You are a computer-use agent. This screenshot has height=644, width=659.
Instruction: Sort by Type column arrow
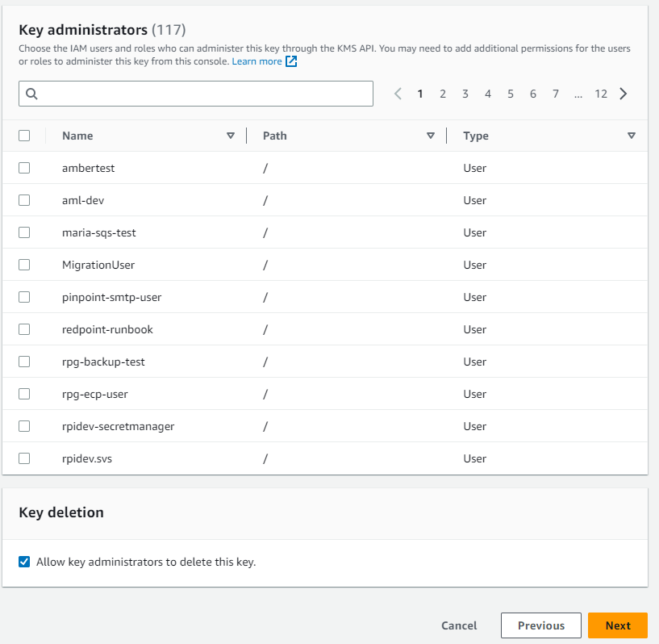tap(632, 136)
